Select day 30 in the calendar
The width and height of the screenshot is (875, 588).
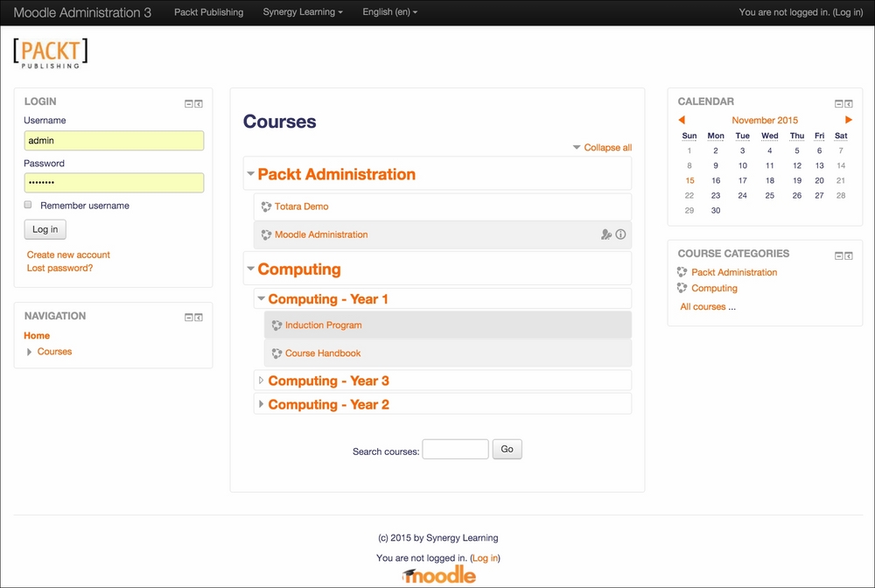(716, 211)
